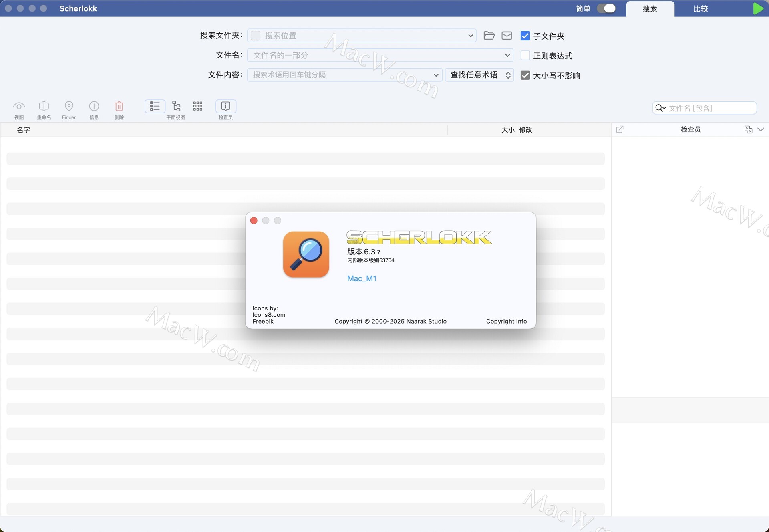Switch to grid view icon
The width and height of the screenshot is (769, 532).
197,106
